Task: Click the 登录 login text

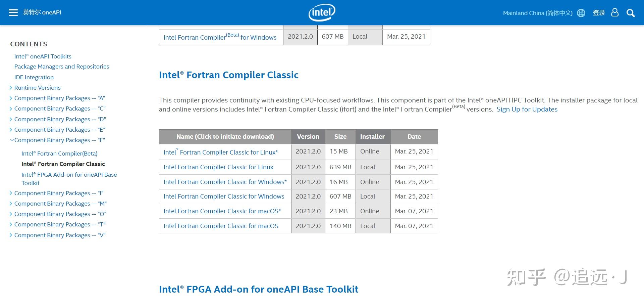Action: pos(599,13)
